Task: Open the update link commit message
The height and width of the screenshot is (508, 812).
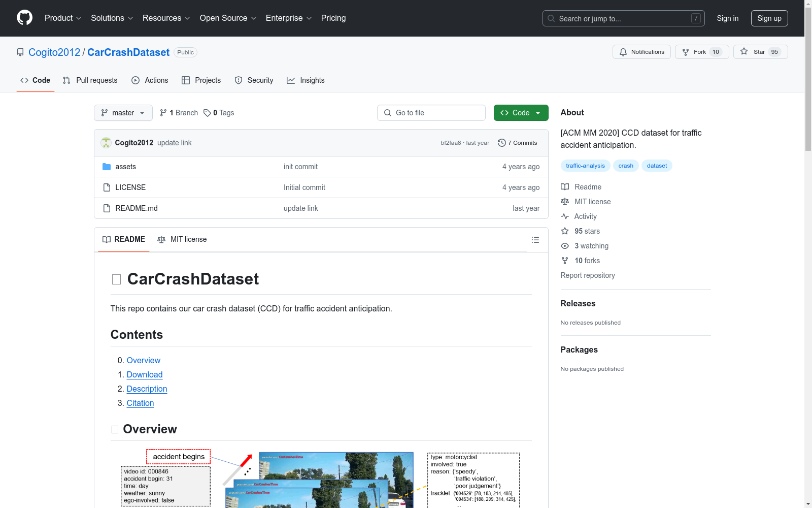Action: (x=175, y=143)
